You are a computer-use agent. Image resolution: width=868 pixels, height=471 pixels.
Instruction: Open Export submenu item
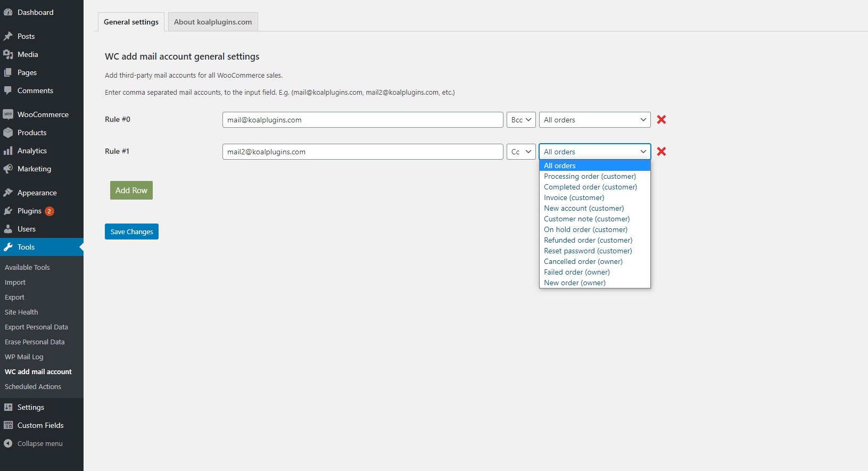pyautogui.click(x=14, y=297)
